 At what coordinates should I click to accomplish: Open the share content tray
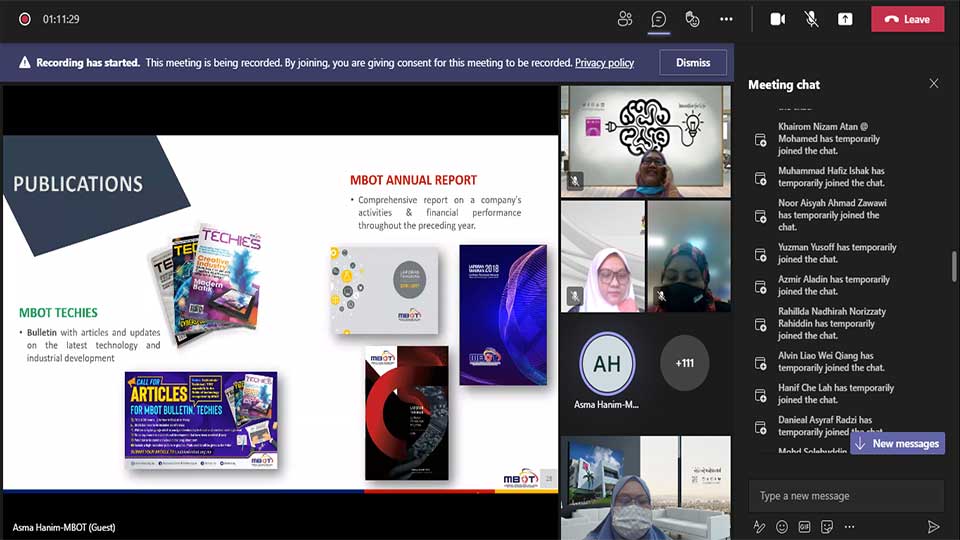[845, 19]
